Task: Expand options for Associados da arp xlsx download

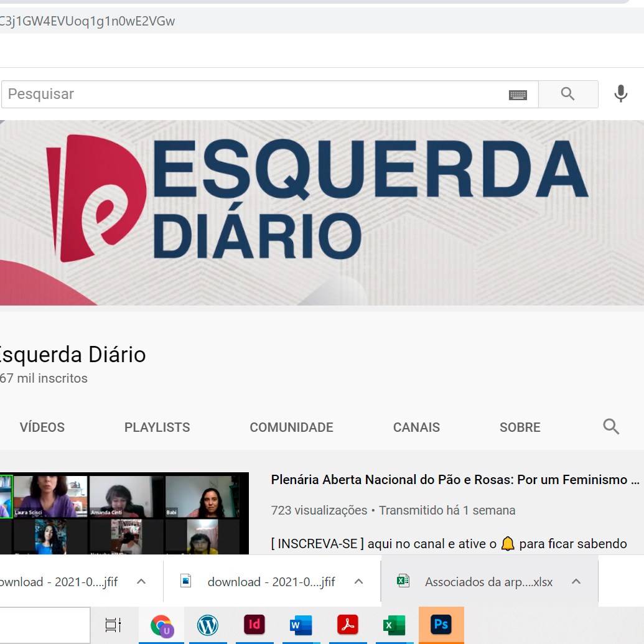Action: 576,582
